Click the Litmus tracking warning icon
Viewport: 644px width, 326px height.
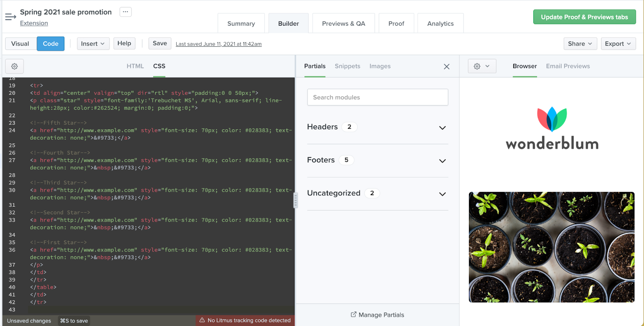(x=202, y=320)
